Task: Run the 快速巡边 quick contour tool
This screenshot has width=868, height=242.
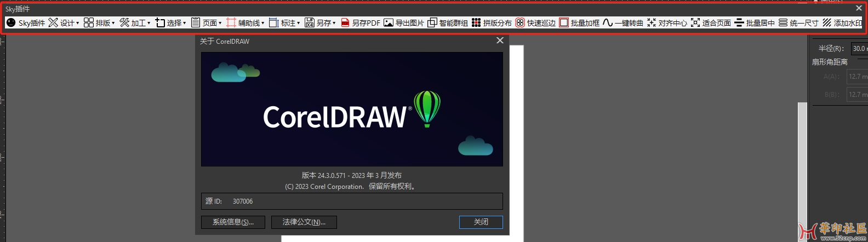Action: pos(535,22)
